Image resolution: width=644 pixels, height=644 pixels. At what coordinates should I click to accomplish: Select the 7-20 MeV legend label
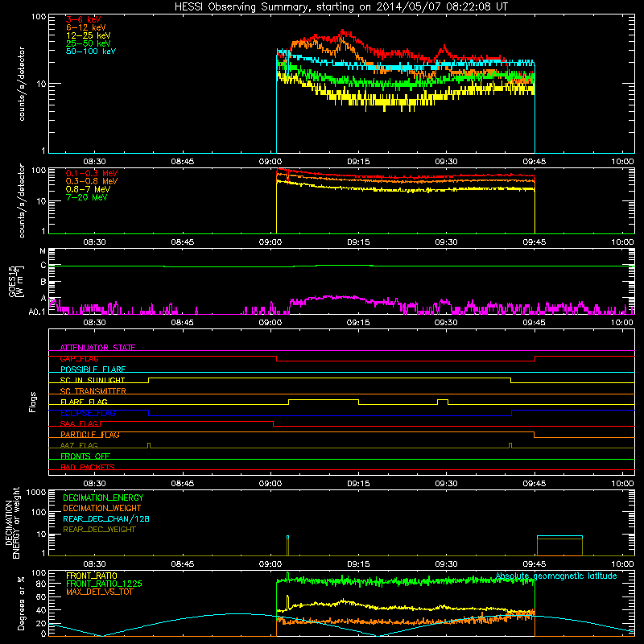tap(86, 197)
